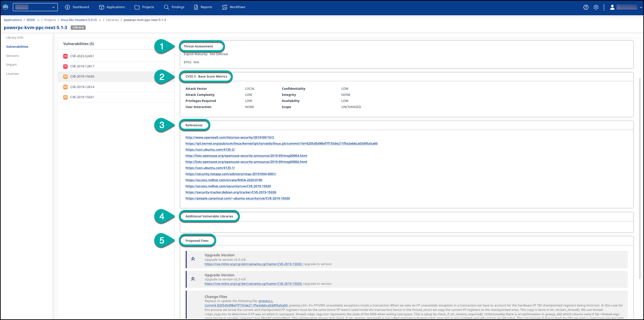The height and width of the screenshot is (320, 644).
Task: Open the organization selector dropdown
Action: 35,7
